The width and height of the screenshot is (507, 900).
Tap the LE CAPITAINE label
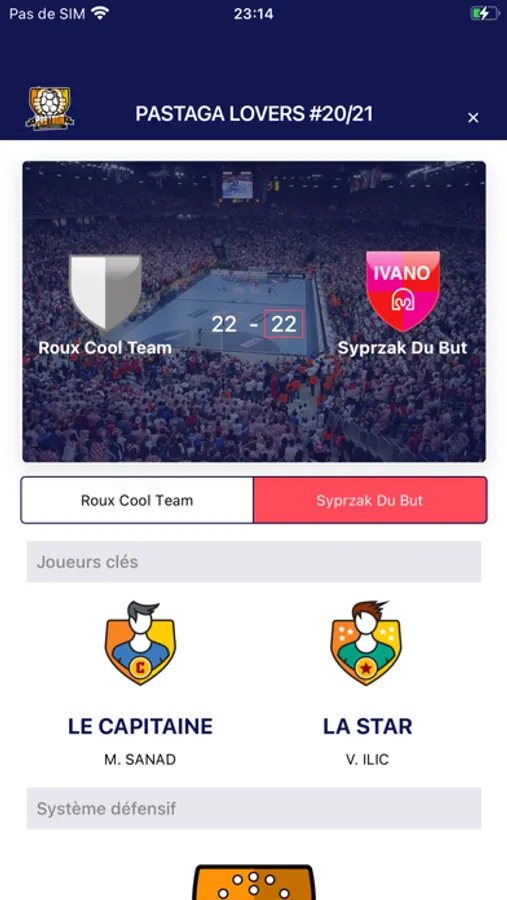pyautogui.click(x=140, y=726)
